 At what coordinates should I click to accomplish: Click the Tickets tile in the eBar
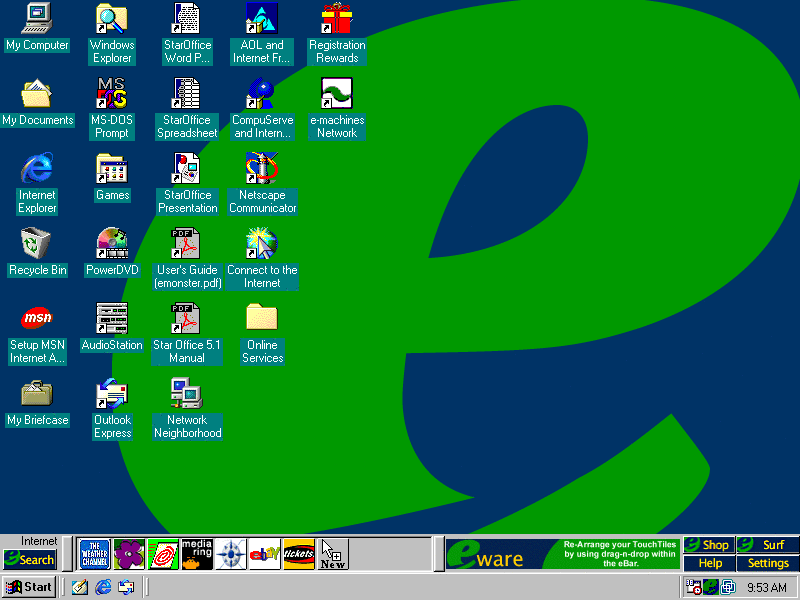pos(299,554)
